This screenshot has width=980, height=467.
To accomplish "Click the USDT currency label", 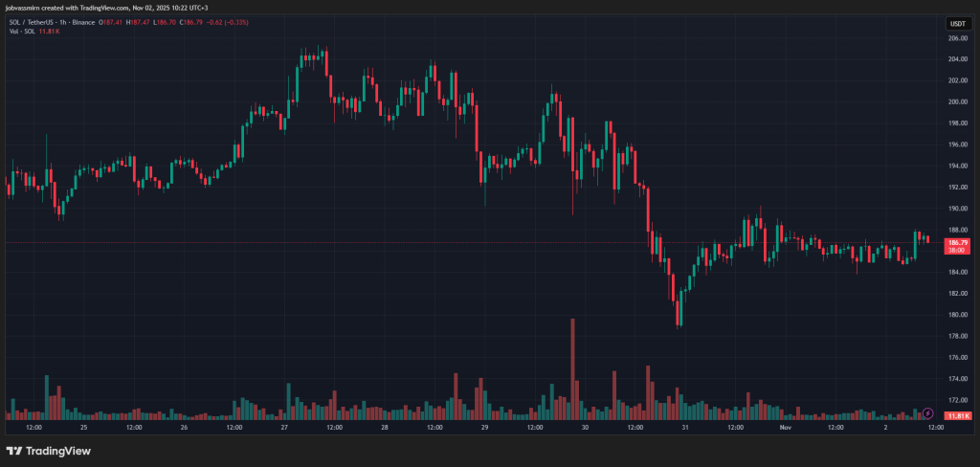I will 957,23.
